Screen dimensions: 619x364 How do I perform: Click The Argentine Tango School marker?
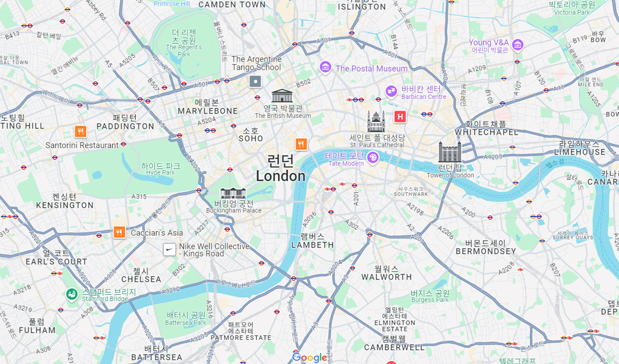[255, 82]
